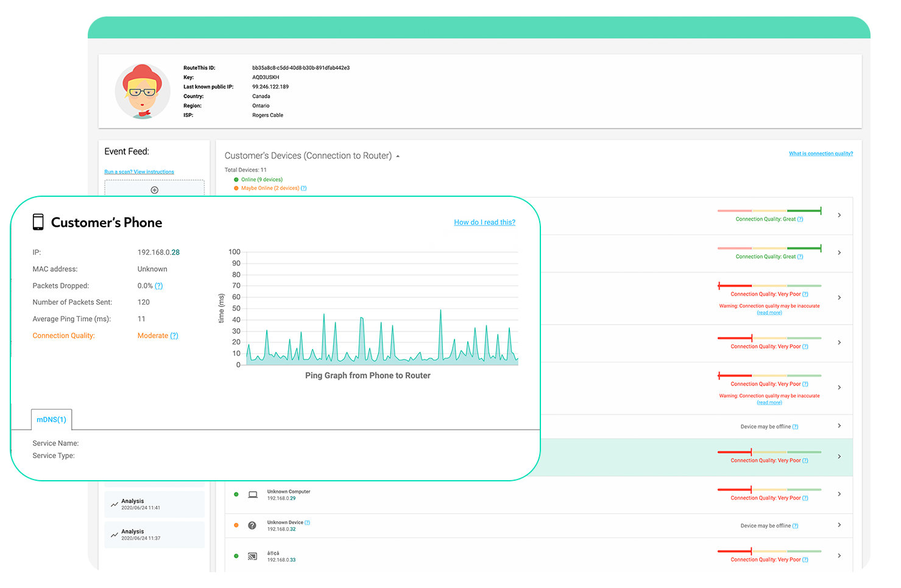Click help mark beside Unknown Device name

point(307,522)
